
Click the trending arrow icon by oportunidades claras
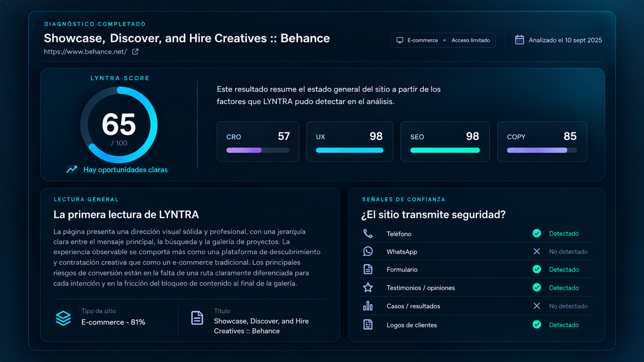[x=72, y=169]
